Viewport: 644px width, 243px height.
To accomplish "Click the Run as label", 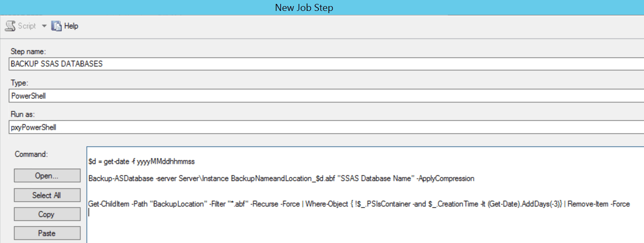I will click(x=23, y=114).
